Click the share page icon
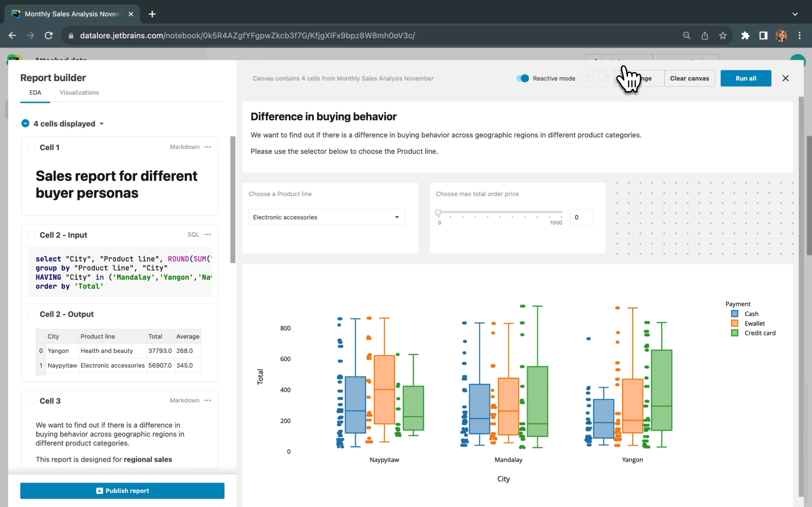This screenshot has width=812, height=507. click(704, 35)
